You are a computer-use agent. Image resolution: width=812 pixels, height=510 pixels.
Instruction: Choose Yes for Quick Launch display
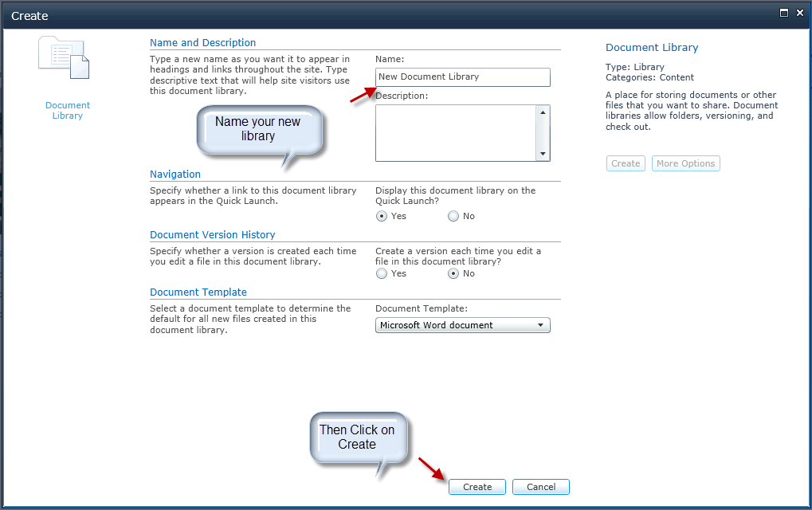click(x=382, y=216)
